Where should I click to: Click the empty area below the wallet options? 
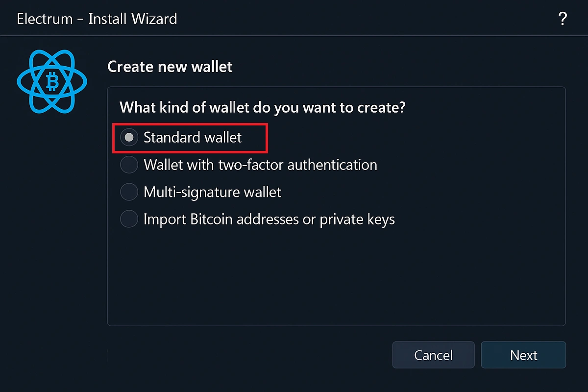pyautogui.click(x=336, y=277)
